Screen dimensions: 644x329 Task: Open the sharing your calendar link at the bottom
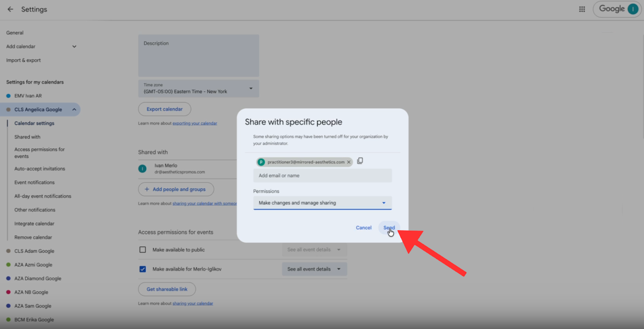pos(193,303)
